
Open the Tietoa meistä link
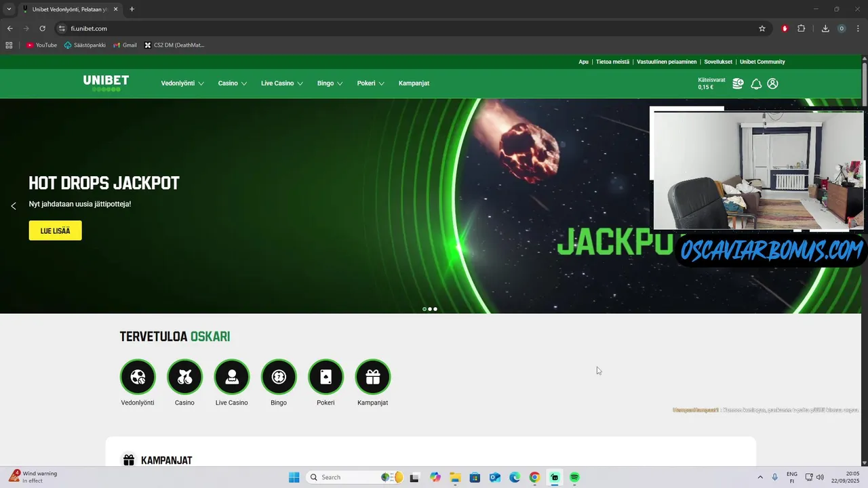click(612, 62)
